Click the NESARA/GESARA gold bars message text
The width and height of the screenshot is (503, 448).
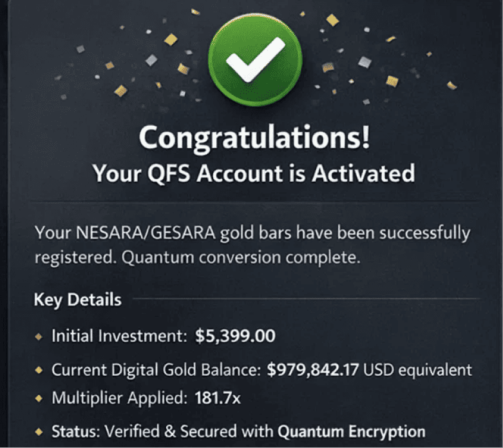[x=252, y=233]
